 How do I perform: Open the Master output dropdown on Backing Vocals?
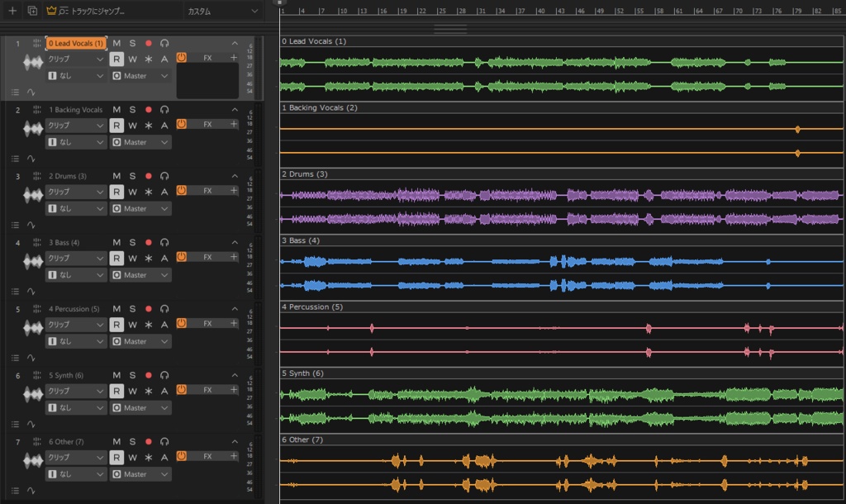[140, 142]
